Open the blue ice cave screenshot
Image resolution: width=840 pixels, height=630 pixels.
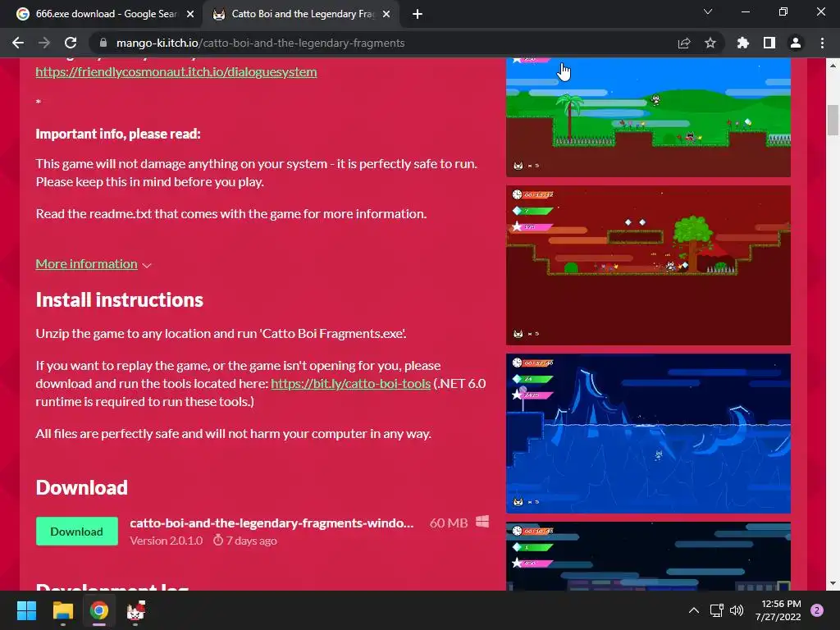point(648,433)
